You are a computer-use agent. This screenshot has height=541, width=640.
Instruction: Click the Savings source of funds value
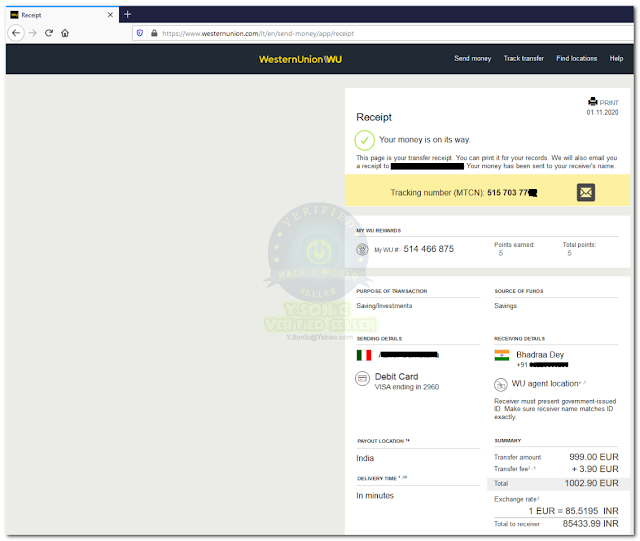coord(505,306)
